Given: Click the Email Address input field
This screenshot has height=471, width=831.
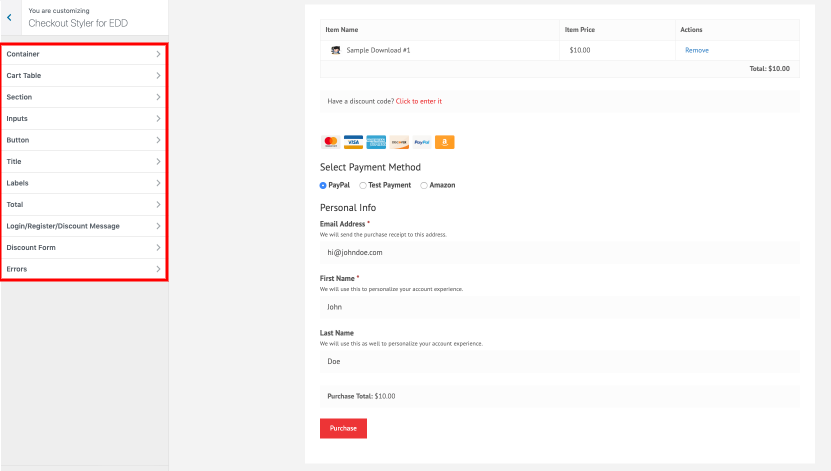Looking at the screenshot, I should 560,253.
